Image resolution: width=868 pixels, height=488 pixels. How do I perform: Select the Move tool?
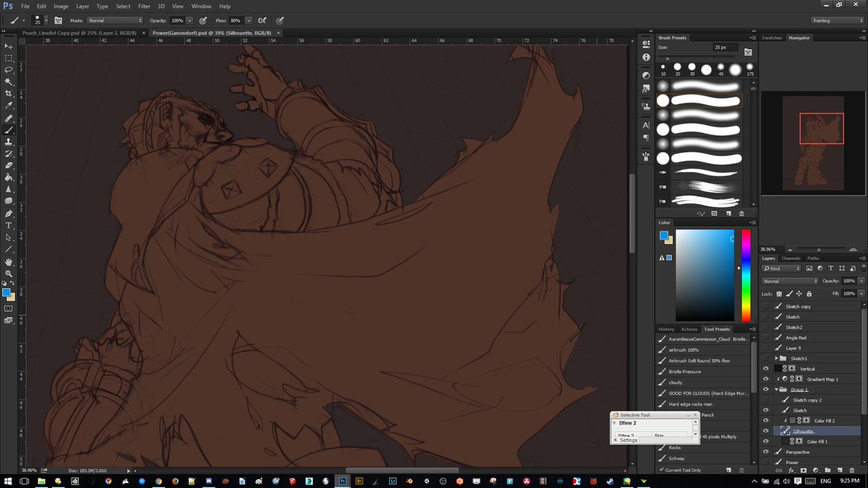[9, 46]
